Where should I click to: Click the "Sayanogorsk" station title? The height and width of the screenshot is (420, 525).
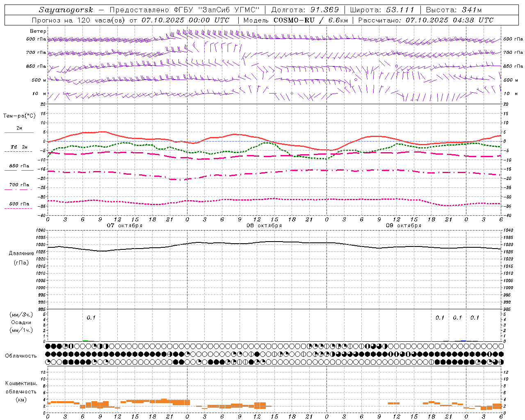pos(66,10)
